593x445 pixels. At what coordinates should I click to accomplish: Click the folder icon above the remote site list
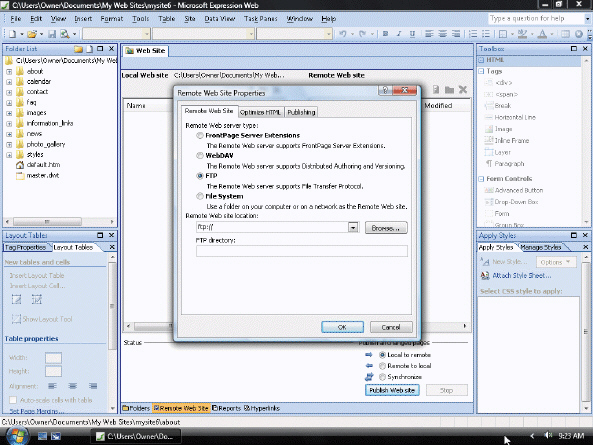449,90
